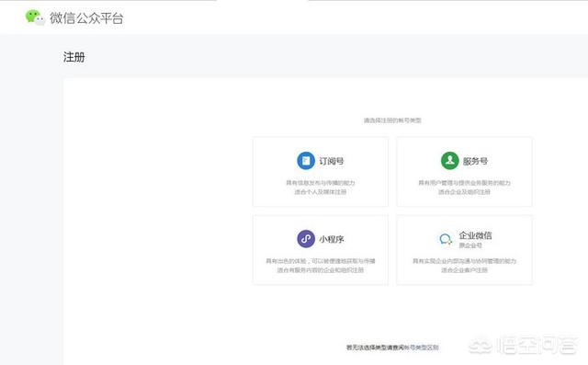Viewport: 588px width, 365px height.
Task: Select the 订阅号 account type label
Action: tap(332, 161)
